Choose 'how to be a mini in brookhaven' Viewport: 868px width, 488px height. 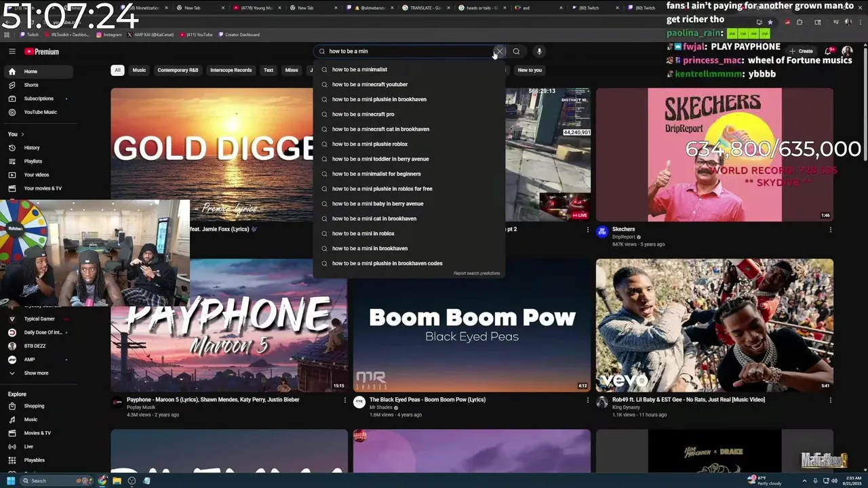coord(409,248)
